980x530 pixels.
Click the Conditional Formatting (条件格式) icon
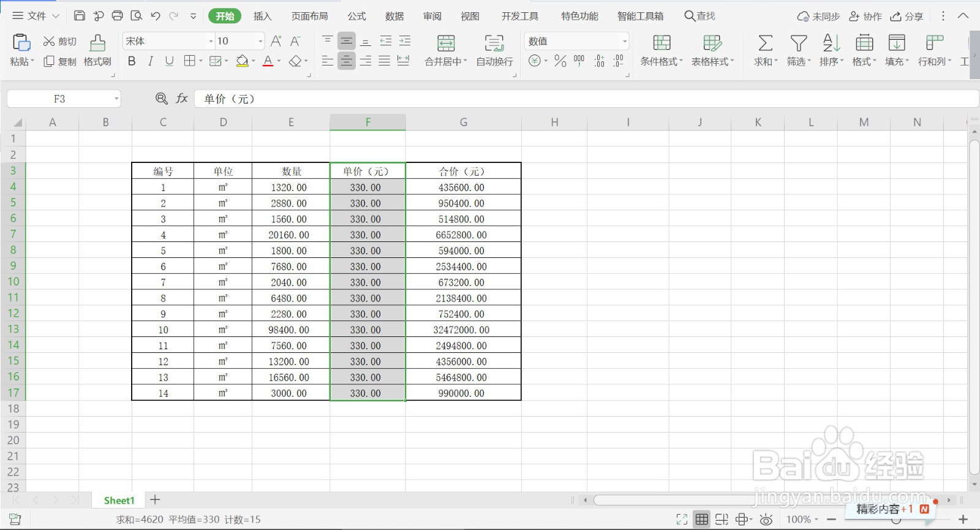[661, 42]
